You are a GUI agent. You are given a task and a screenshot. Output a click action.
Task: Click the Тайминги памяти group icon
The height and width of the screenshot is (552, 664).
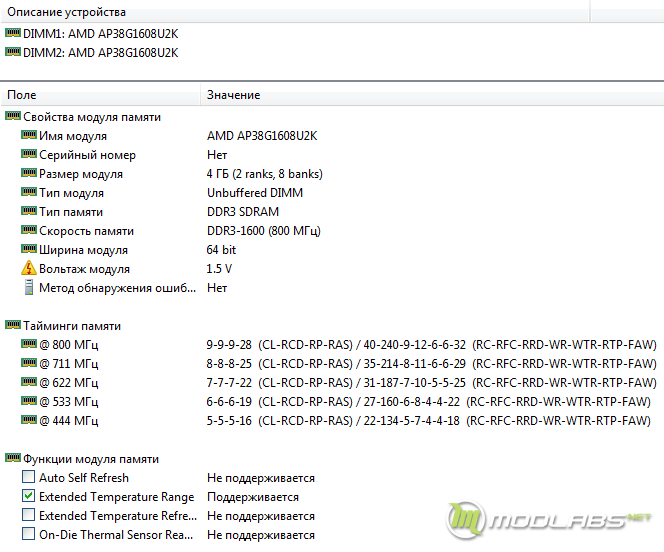[x=13, y=325]
